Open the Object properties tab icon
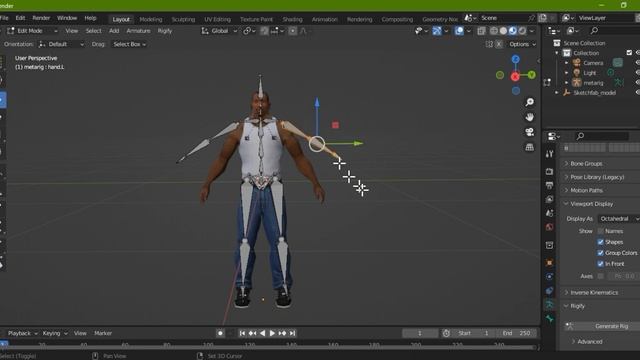Image resolution: width=640 pixels, height=360 pixels. tap(549, 263)
